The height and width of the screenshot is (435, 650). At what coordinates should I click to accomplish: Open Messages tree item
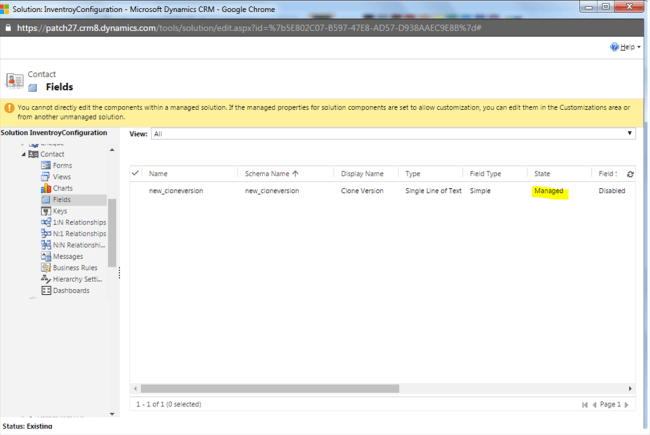(68, 257)
